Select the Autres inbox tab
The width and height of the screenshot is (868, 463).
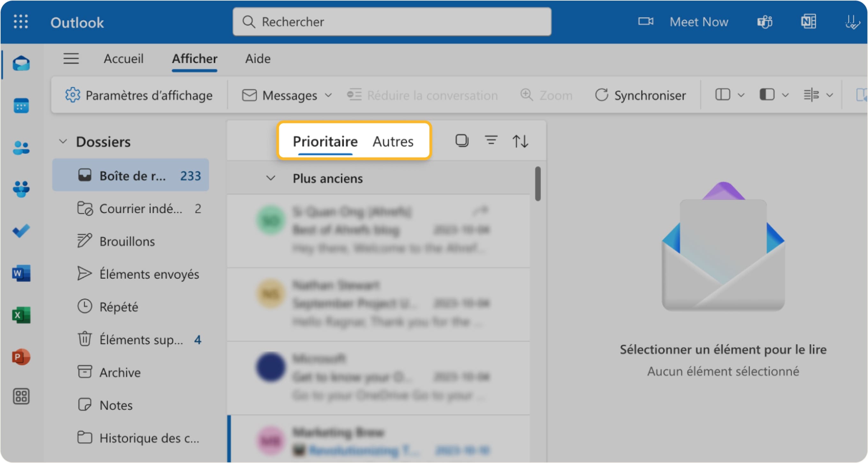coord(393,142)
